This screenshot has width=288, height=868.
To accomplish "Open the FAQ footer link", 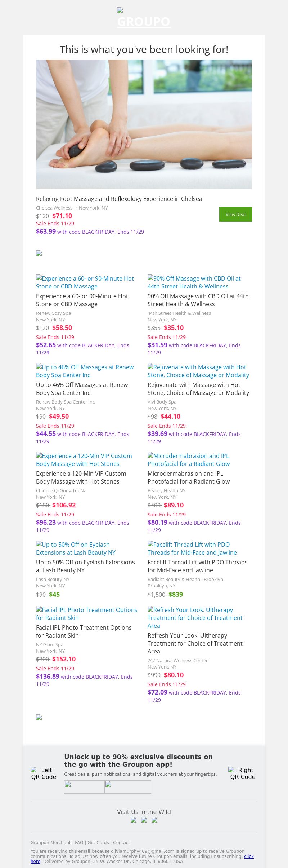I will (79, 843).
